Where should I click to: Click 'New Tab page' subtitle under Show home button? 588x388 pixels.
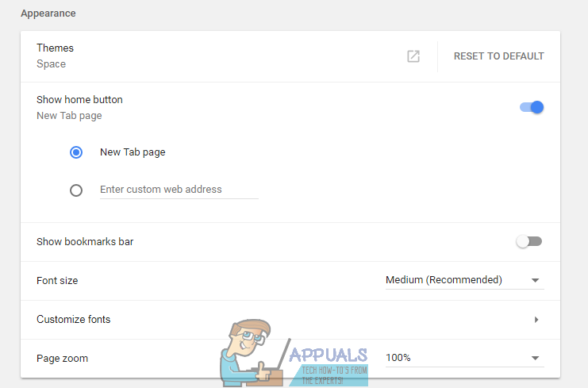[69, 116]
